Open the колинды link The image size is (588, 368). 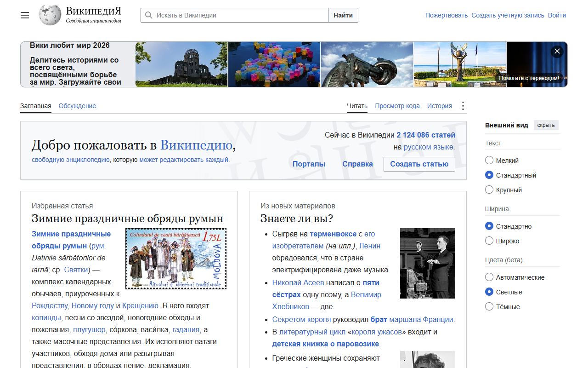(x=46, y=317)
